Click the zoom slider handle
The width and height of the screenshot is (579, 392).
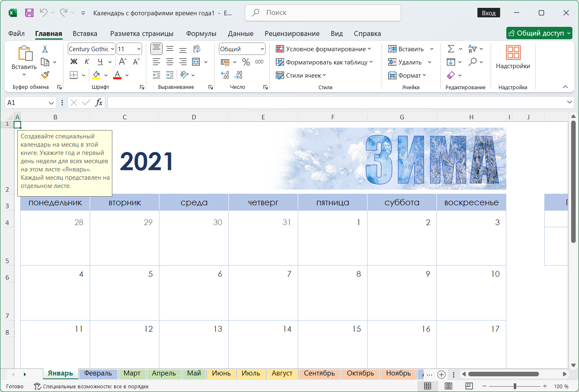pos(515,386)
